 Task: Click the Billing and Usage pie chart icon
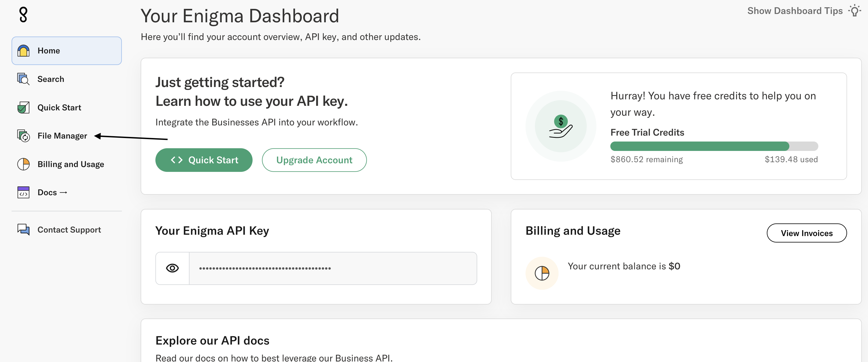tap(23, 164)
